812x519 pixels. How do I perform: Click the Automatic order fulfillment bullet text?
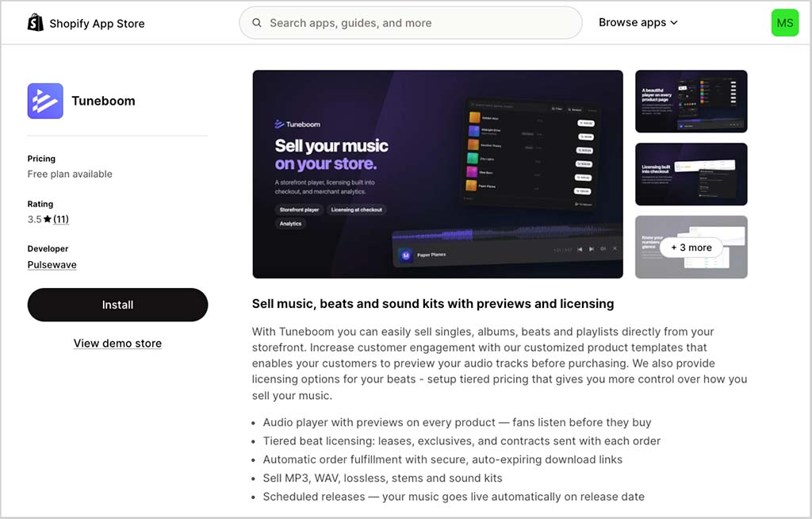[442, 460]
